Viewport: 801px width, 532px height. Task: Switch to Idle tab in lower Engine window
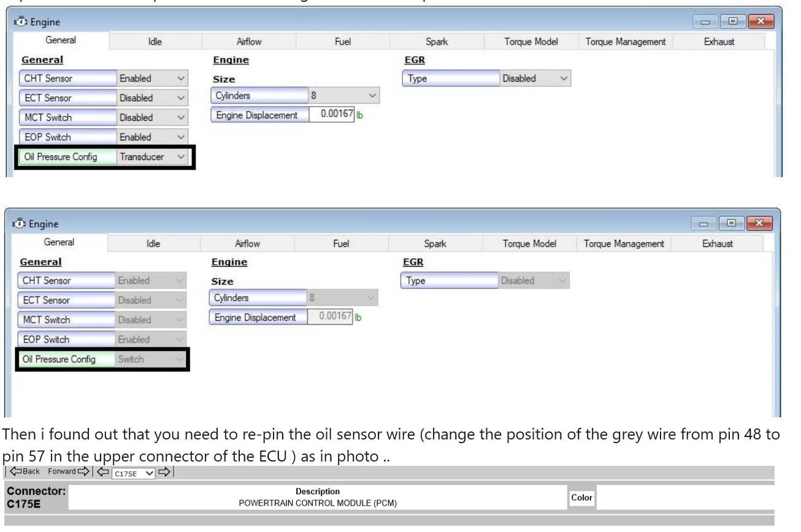pyautogui.click(x=153, y=244)
